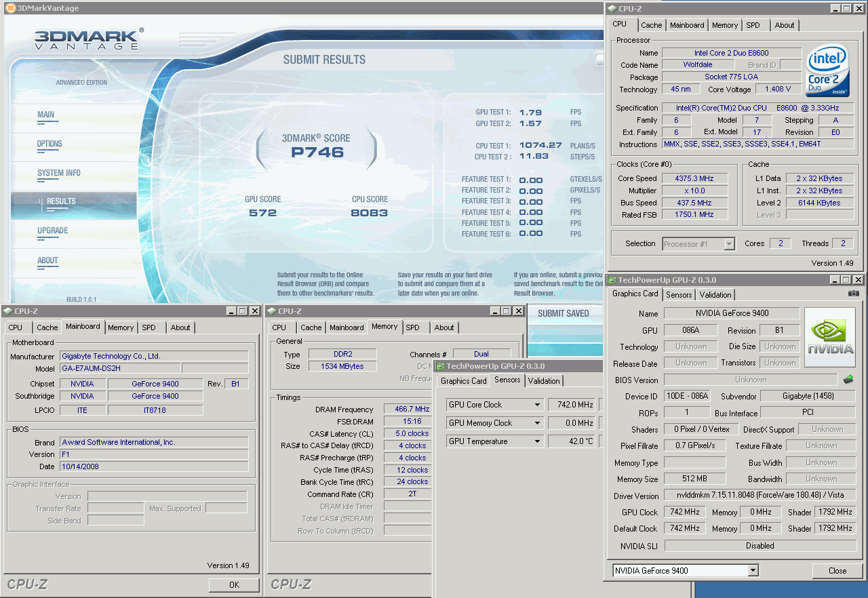868x598 pixels.
Task: Click the Core Speed 4375.3 MHz field
Action: click(x=694, y=178)
